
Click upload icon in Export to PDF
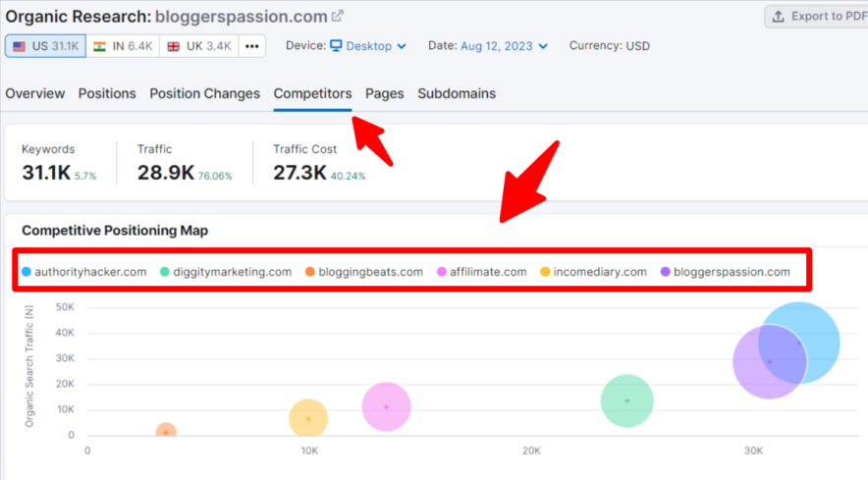point(779,16)
